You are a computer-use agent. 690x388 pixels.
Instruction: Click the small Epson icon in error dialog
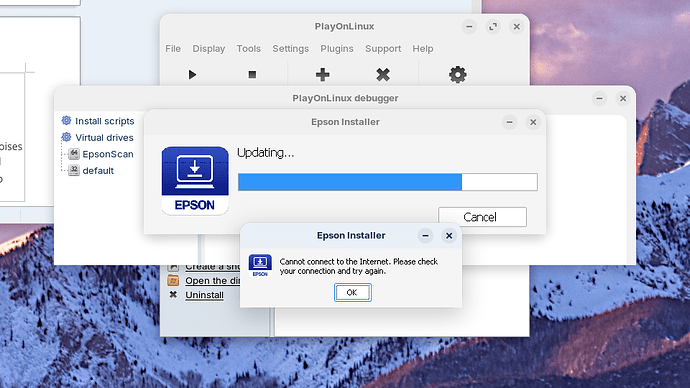(x=260, y=265)
